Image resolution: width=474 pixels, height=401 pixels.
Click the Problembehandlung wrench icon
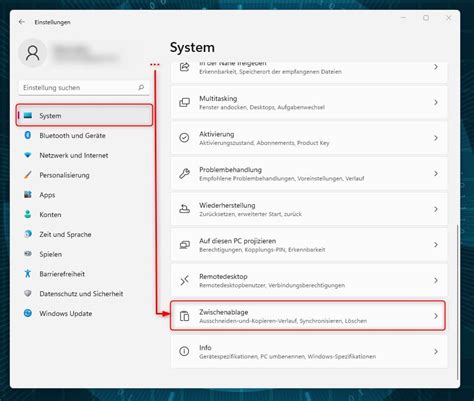(184, 173)
